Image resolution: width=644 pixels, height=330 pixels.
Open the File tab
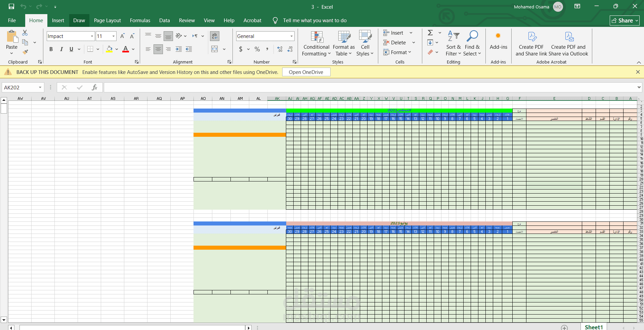click(12, 20)
